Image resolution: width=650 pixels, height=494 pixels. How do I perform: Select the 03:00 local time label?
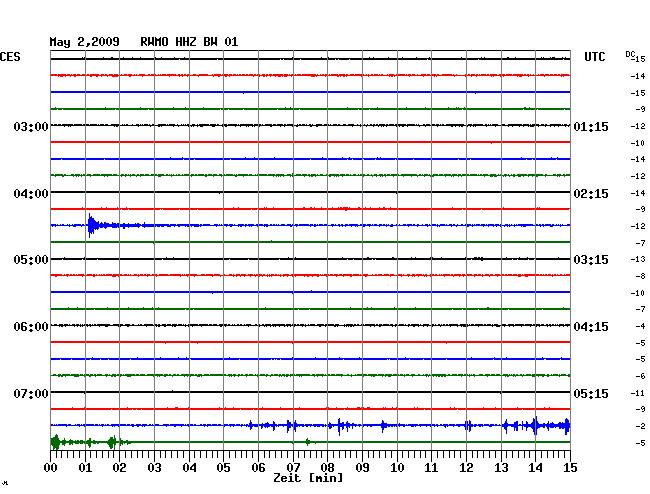coord(31,126)
